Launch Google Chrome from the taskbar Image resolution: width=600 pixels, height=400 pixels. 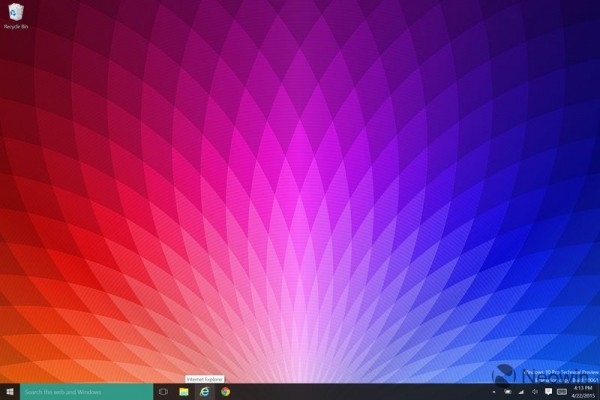225,392
